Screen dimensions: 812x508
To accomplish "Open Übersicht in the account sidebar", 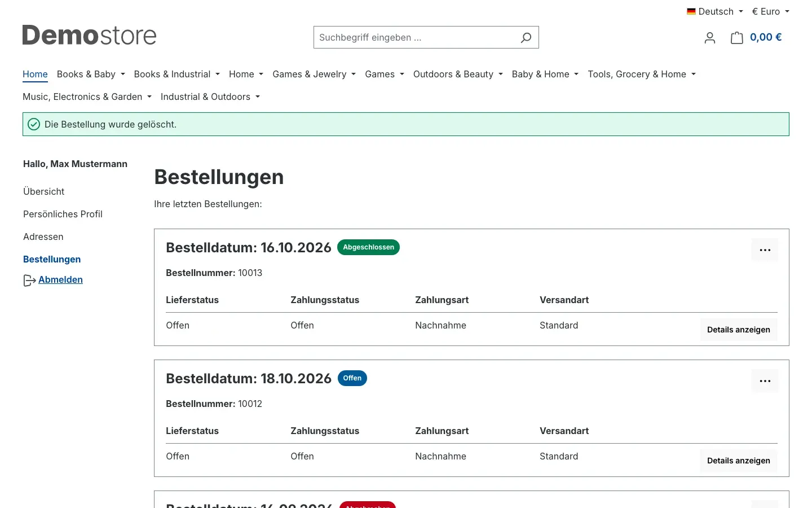I will [44, 191].
